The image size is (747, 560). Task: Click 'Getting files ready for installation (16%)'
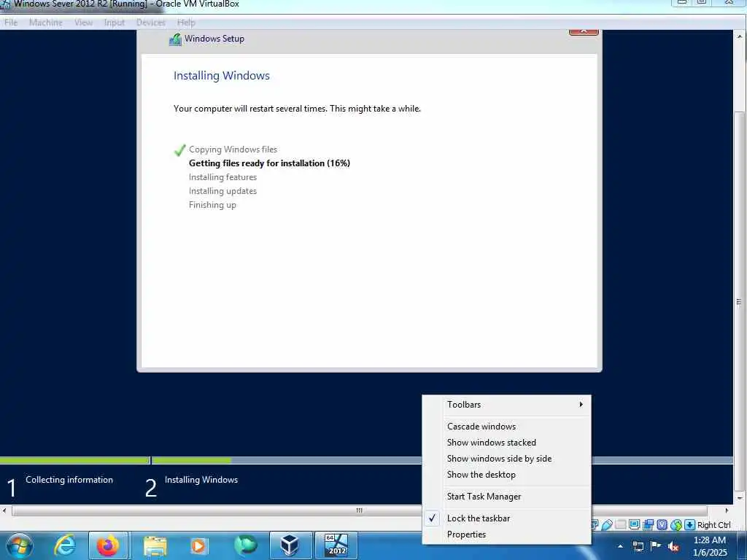[x=269, y=163]
